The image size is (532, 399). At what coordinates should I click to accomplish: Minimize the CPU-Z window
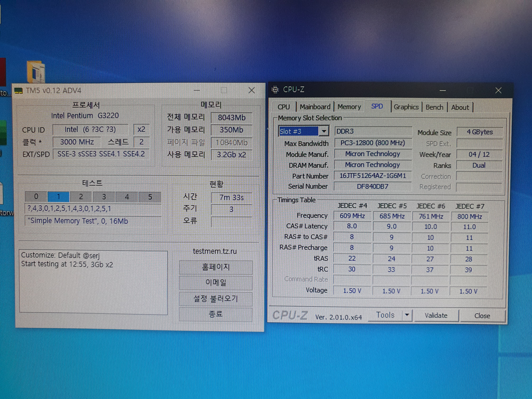click(x=443, y=91)
